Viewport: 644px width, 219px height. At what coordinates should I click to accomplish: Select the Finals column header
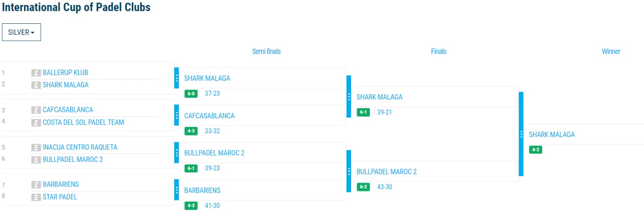pyautogui.click(x=439, y=52)
